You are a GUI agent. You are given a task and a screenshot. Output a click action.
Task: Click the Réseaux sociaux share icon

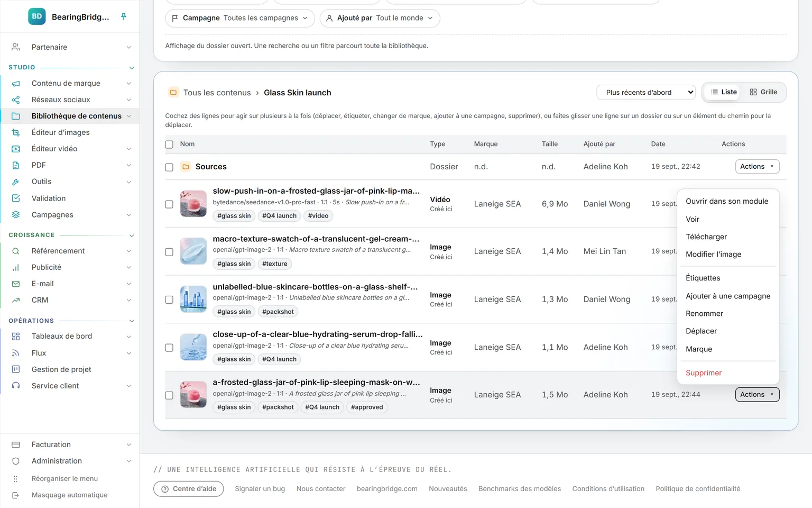pos(16,100)
